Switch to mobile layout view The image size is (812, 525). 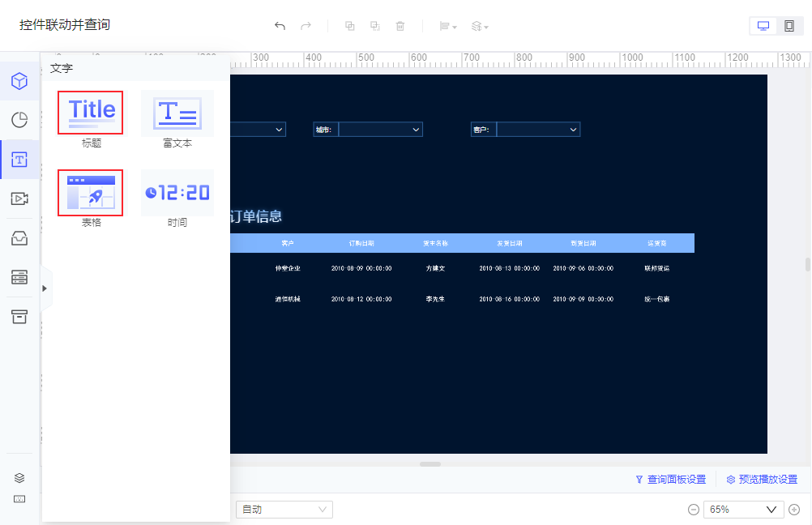coord(789,26)
